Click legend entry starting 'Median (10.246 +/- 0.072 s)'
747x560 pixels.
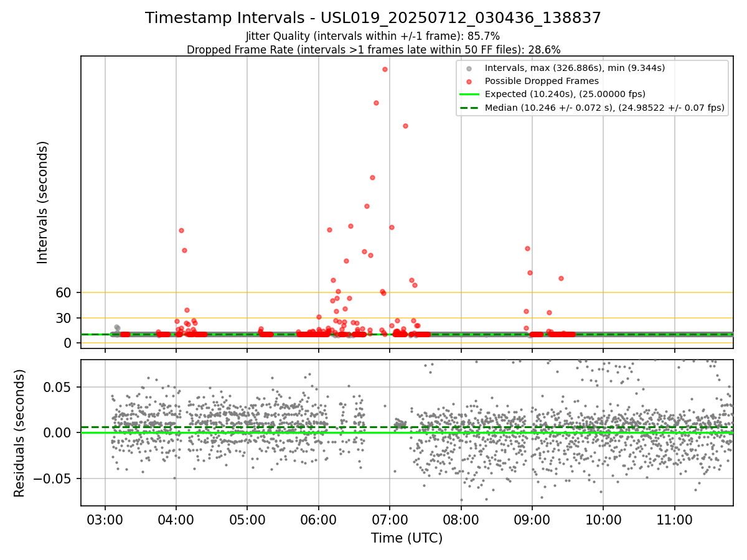[x=604, y=108]
